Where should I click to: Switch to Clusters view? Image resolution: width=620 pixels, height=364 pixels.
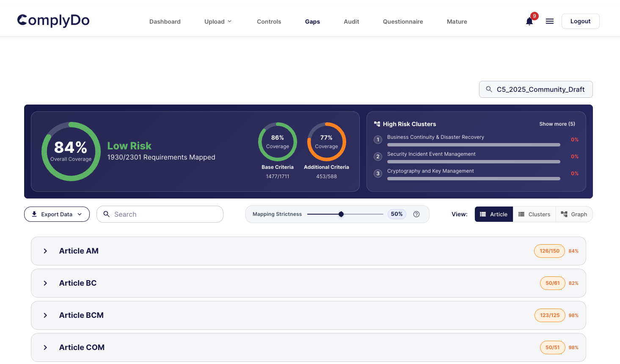[x=534, y=214]
